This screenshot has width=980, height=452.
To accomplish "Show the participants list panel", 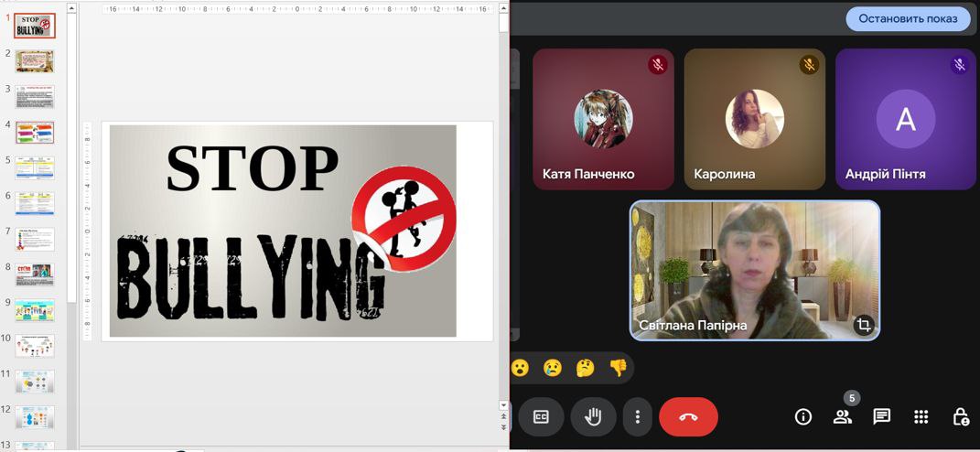I will click(842, 417).
